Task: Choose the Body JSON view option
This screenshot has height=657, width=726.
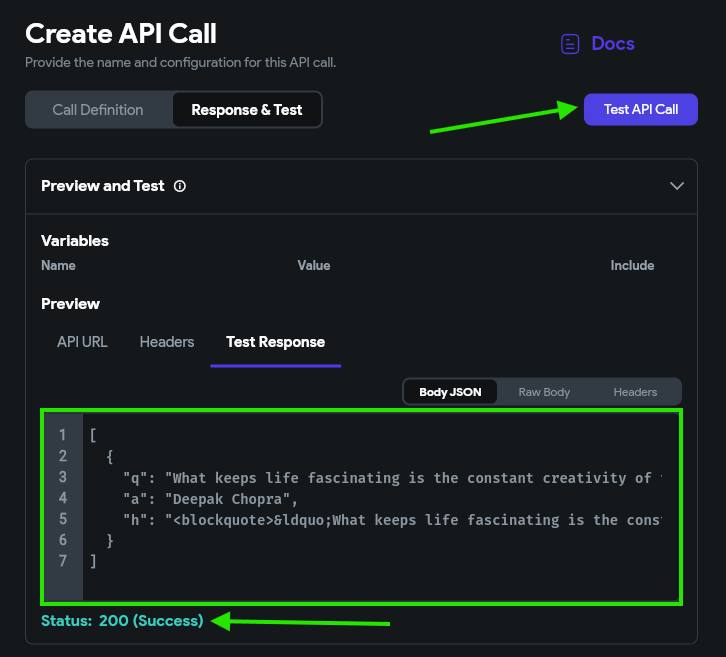Action: click(450, 392)
